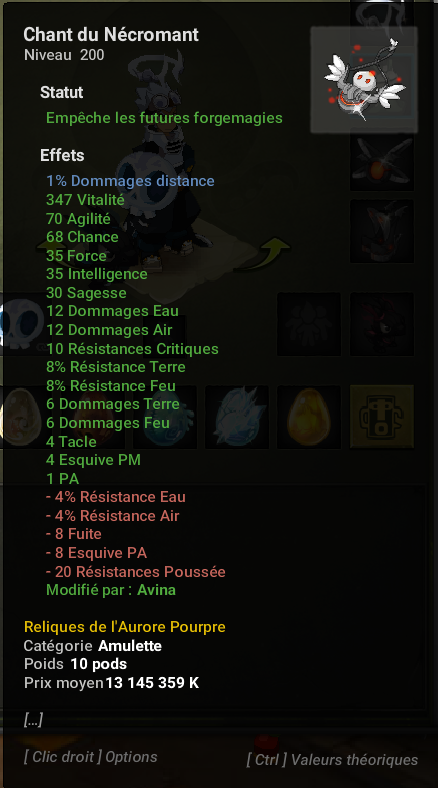Select the 1% Dommages distance effect line
The image size is (438, 788).
click(130, 181)
